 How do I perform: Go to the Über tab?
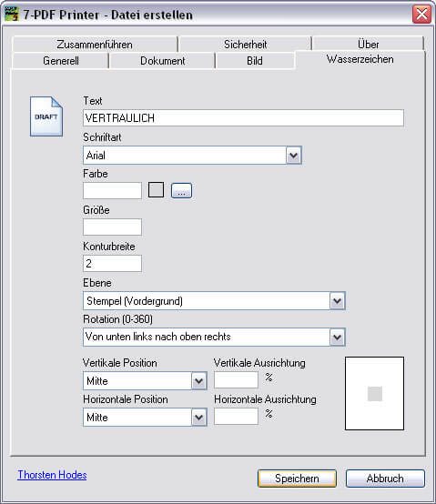[x=368, y=44]
